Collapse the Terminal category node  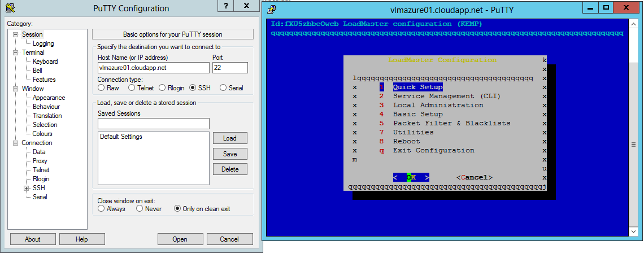click(x=16, y=52)
